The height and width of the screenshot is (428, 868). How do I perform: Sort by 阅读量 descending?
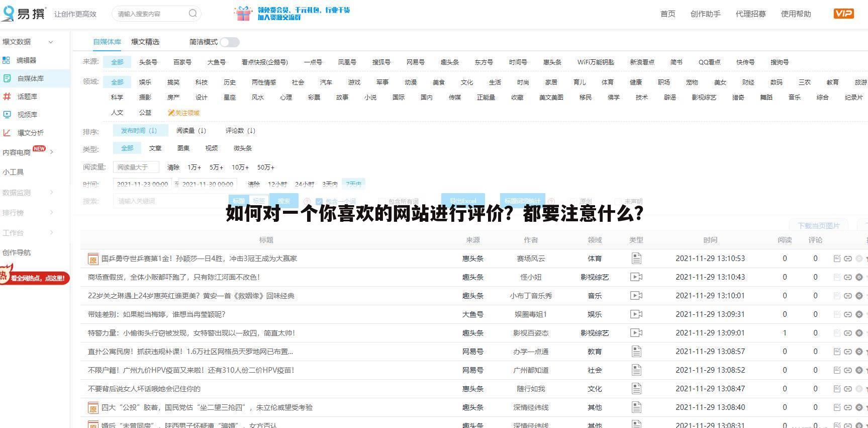(191, 131)
